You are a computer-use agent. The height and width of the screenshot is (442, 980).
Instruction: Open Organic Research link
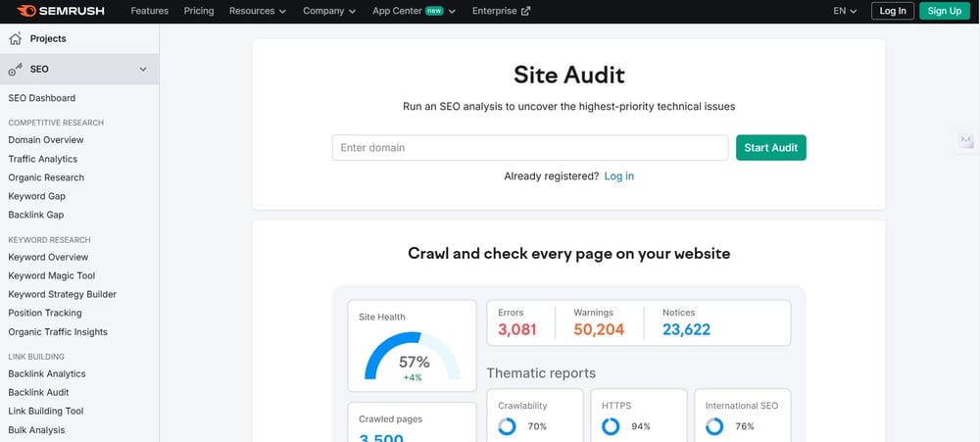point(46,177)
